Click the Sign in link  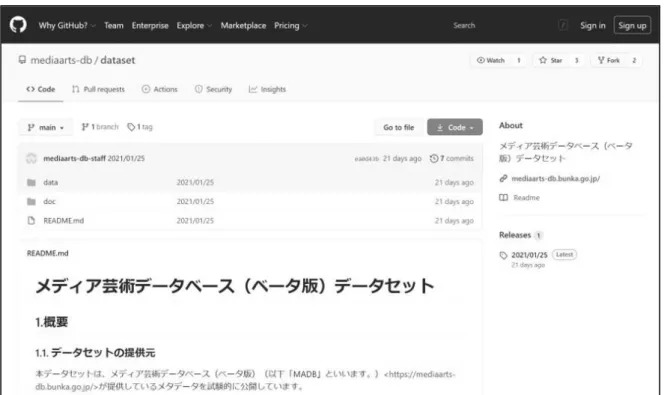[x=592, y=25]
